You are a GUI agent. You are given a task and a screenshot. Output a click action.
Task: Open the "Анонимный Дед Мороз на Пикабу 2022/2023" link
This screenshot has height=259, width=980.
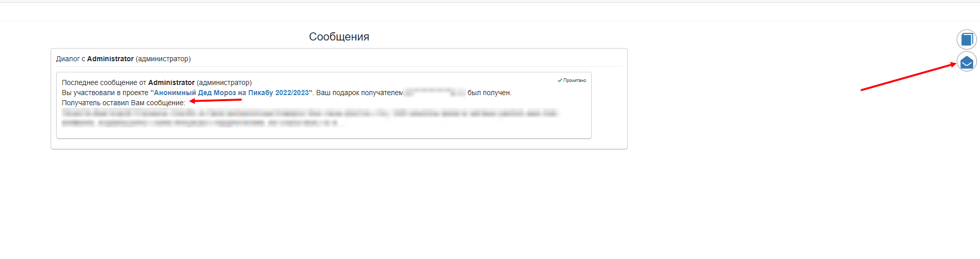(x=231, y=93)
